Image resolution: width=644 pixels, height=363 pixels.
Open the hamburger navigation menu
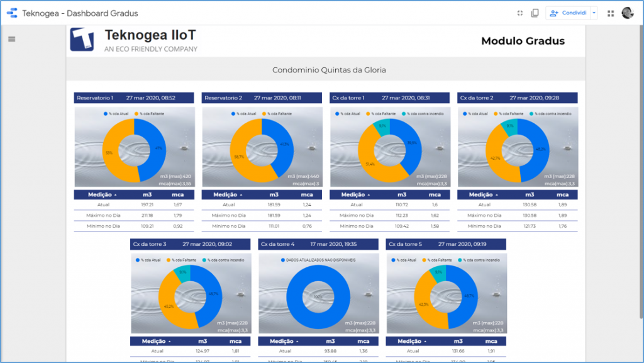12,39
